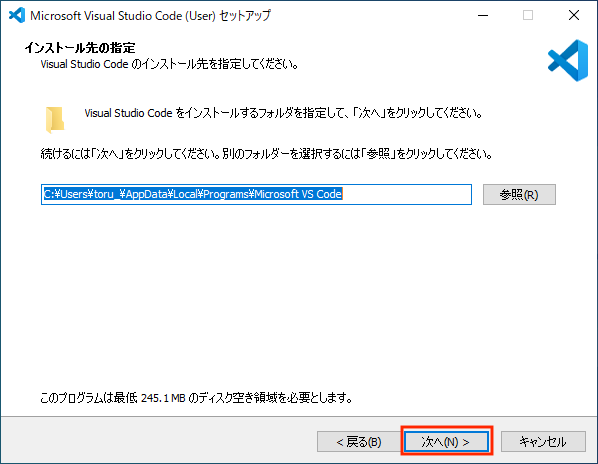Click the window title 'Microsoft Visual Studio Code (User) セットアップ'
598x464 pixels.
(x=150, y=16)
